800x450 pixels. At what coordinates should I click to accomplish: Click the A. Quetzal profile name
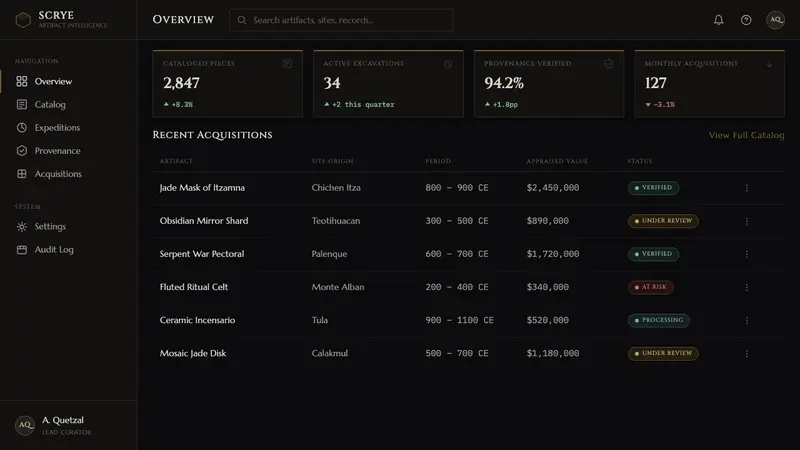pyautogui.click(x=63, y=420)
